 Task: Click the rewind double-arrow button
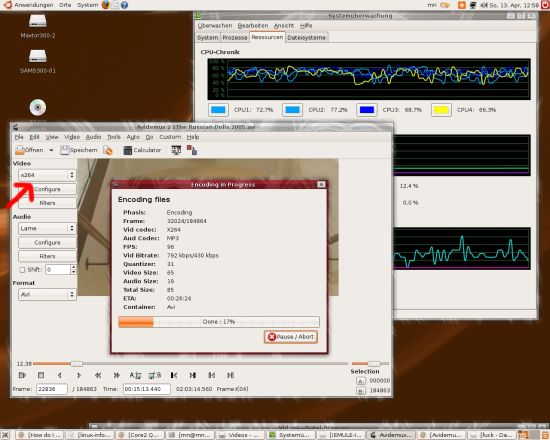[x=98, y=375]
